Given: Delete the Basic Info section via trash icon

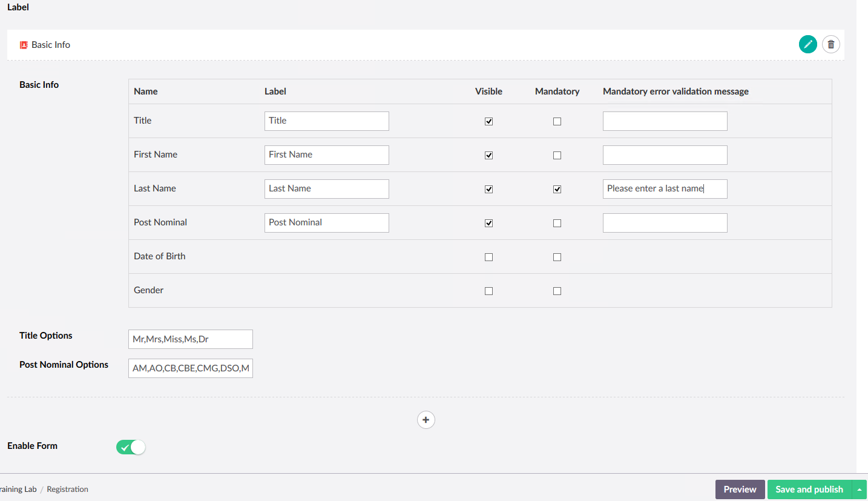Looking at the screenshot, I should 830,44.
